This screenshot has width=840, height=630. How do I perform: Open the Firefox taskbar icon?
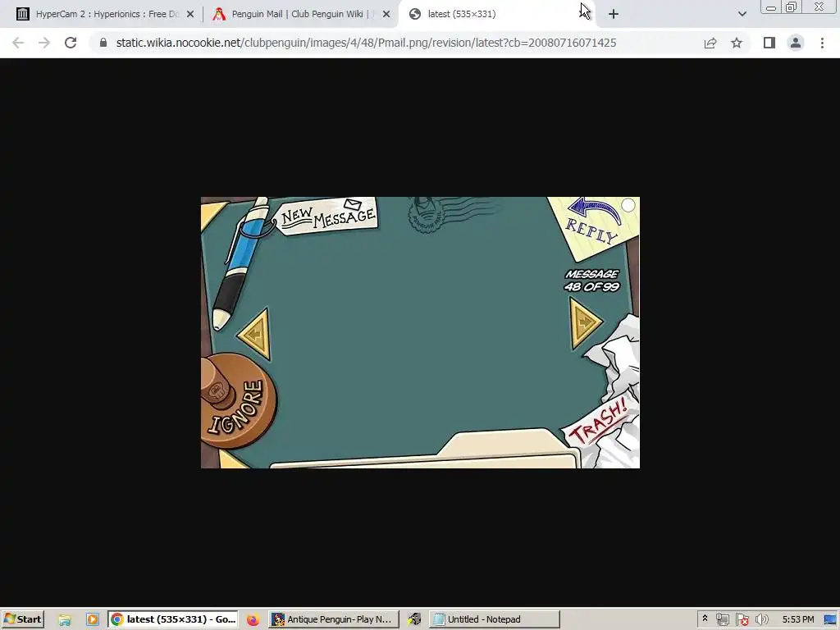pos(253,620)
